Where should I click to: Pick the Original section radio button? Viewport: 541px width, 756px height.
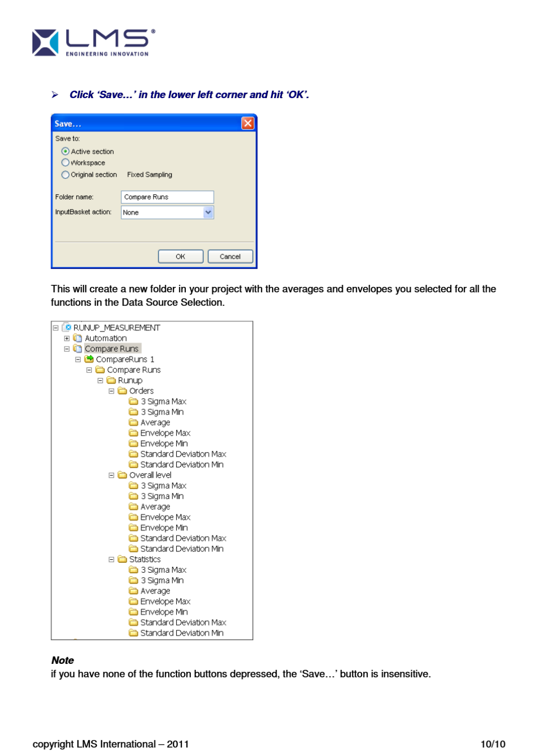click(65, 175)
